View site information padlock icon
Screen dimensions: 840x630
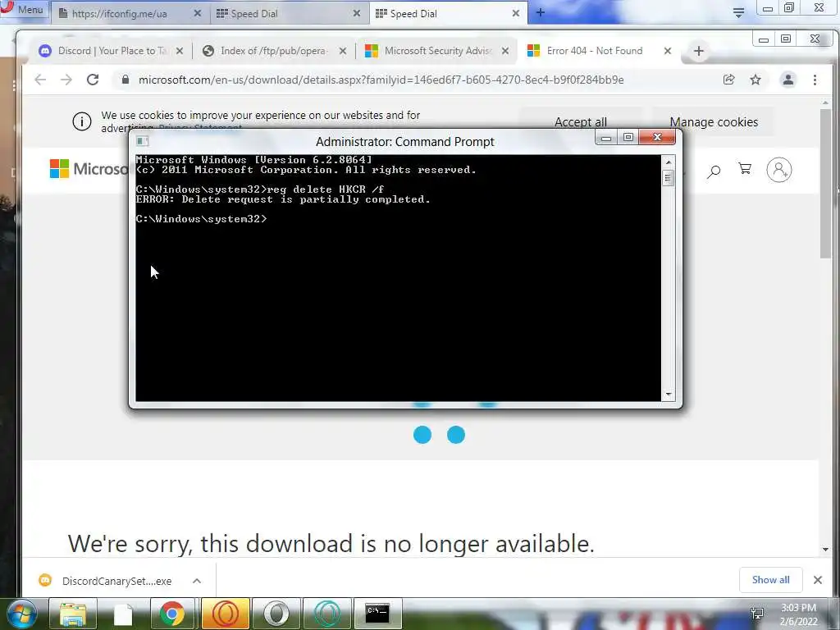click(x=126, y=80)
